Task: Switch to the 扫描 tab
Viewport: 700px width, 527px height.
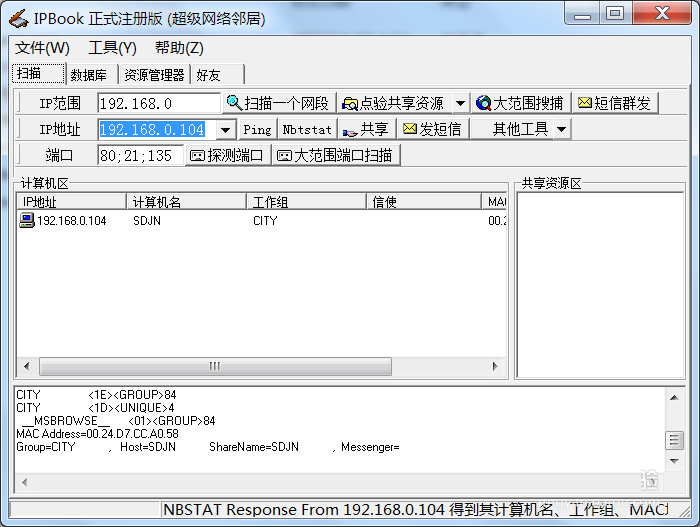Action: pos(38,73)
